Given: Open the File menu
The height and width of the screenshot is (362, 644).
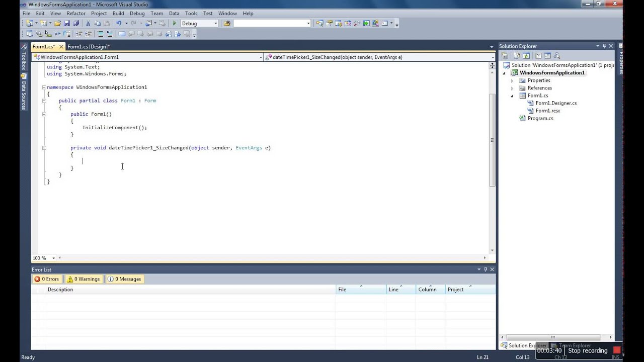Looking at the screenshot, I should [26, 14].
